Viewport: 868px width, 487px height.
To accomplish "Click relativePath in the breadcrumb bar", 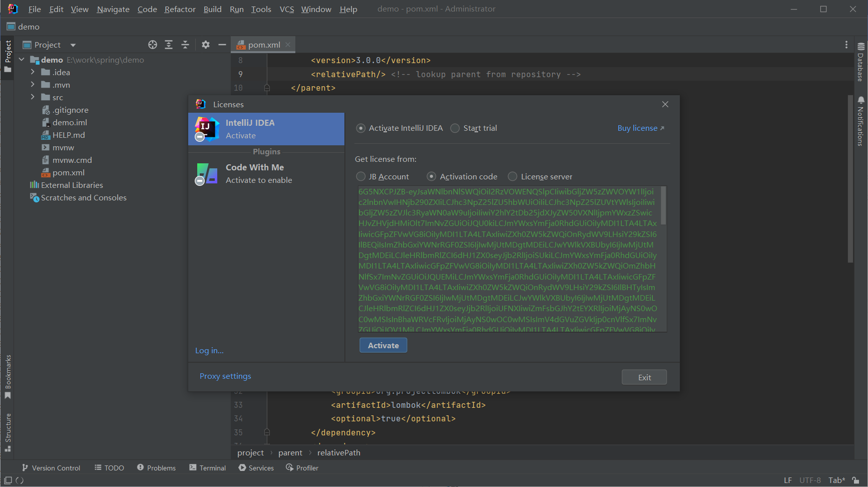I will click(x=339, y=452).
